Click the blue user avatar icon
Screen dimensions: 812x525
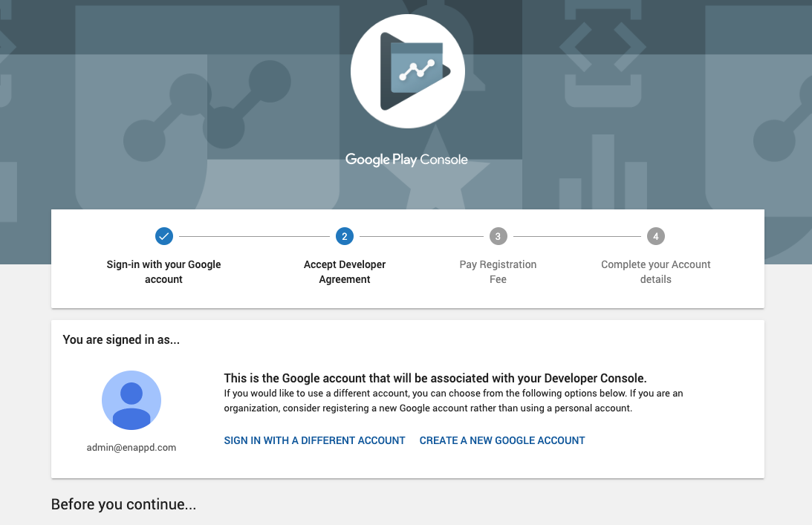pyautogui.click(x=131, y=400)
